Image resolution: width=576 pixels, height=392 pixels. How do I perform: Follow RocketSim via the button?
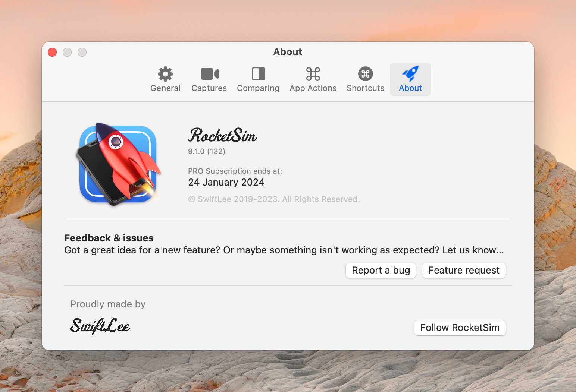tap(460, 328)
